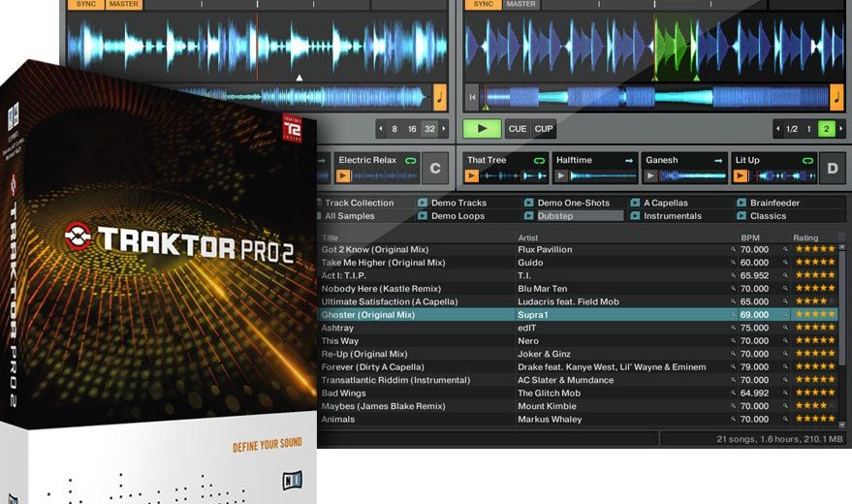Click the CUP button next to CUE
852x504 pixels.
(544, 129)
